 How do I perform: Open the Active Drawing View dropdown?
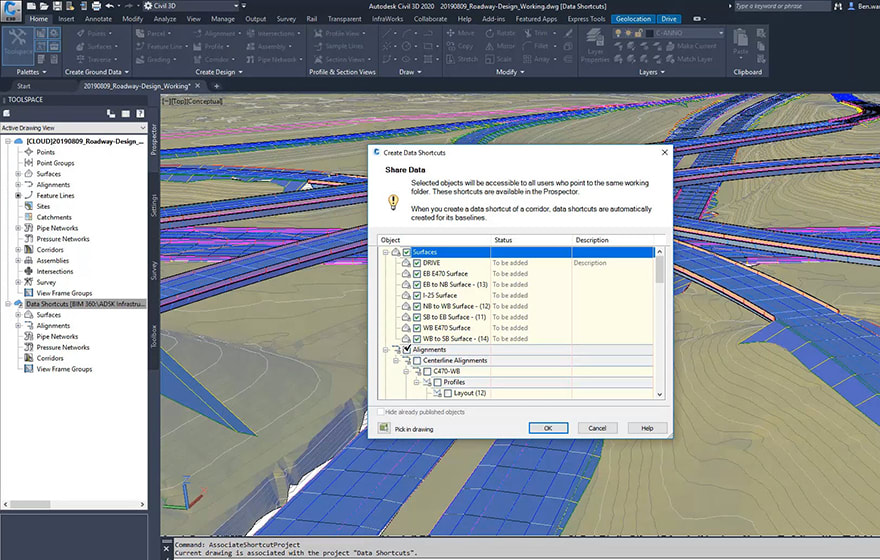point(74,128)
